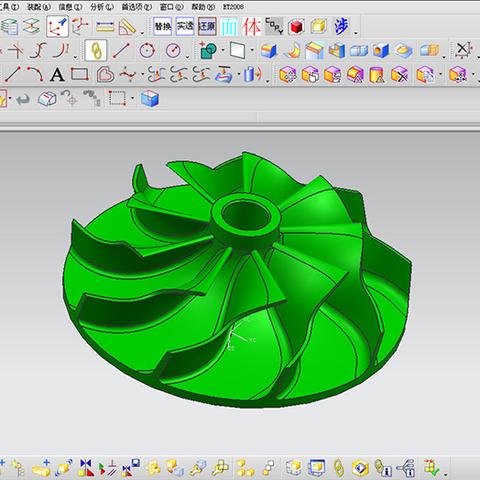
Task: Open dropdown next to green sketch shapes icon
Action: coord(223,50)
